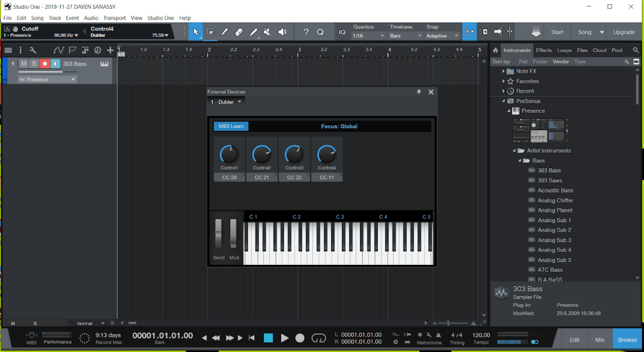
Task: Expand the Favorites folder
Action: point(503,81)
